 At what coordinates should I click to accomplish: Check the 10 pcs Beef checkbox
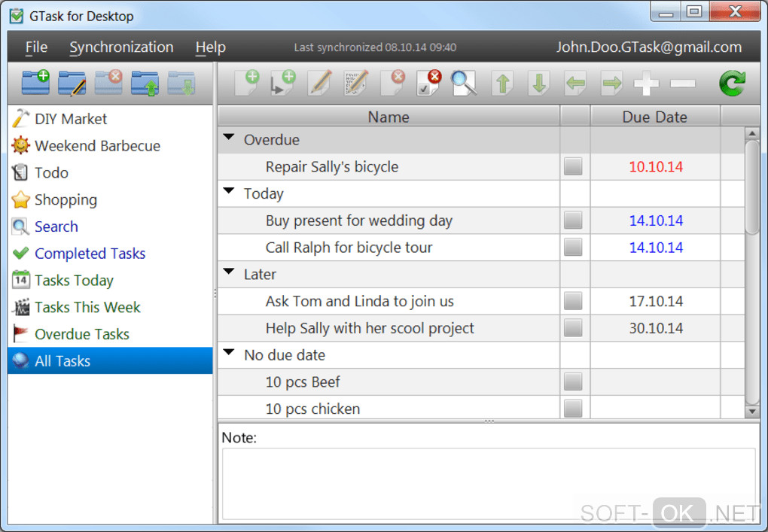click(573, 382)
